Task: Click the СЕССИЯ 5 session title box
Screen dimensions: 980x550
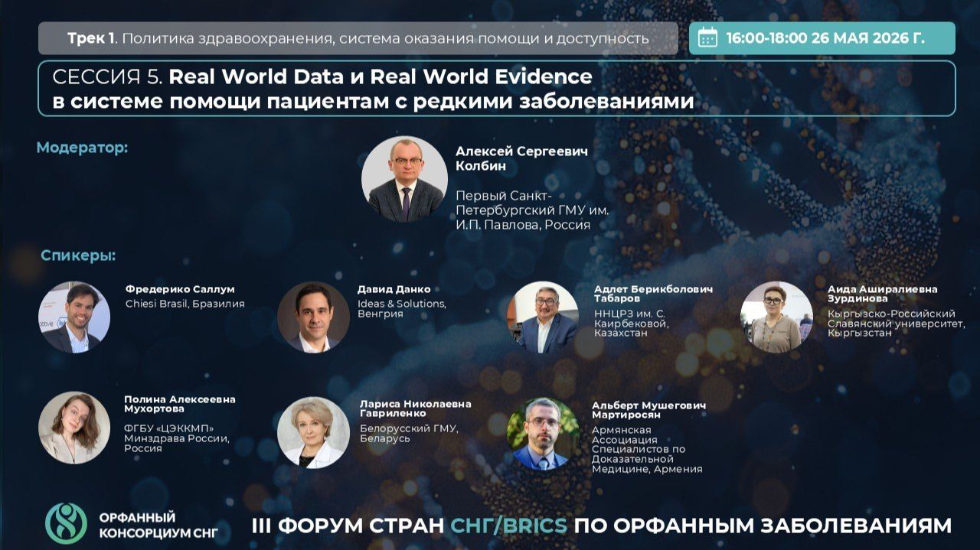Action: [497, 89]
